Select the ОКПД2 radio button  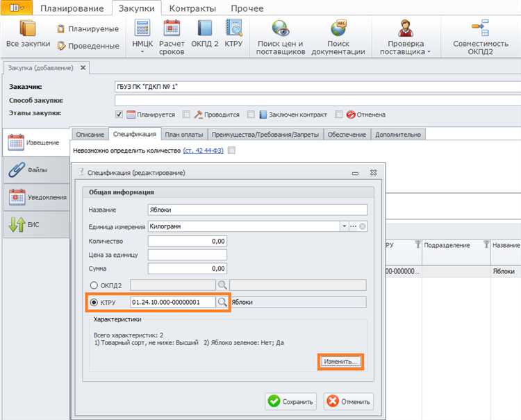pyautogui.click(x=94, y=285)
